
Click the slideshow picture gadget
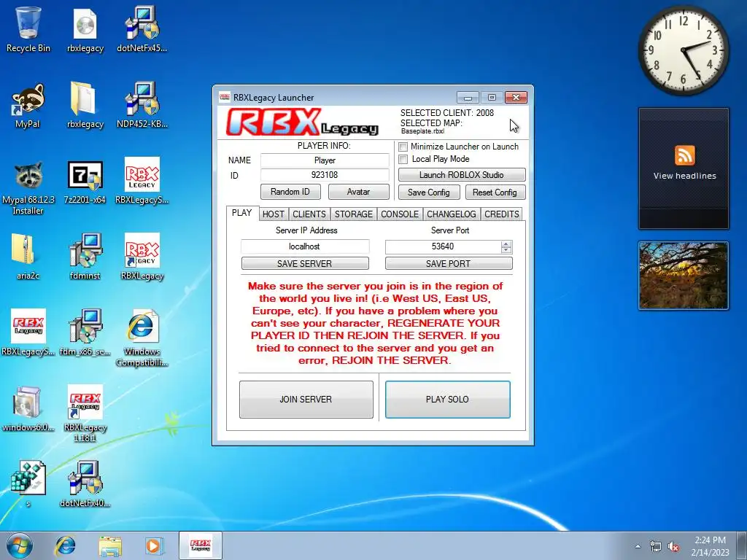683,275
